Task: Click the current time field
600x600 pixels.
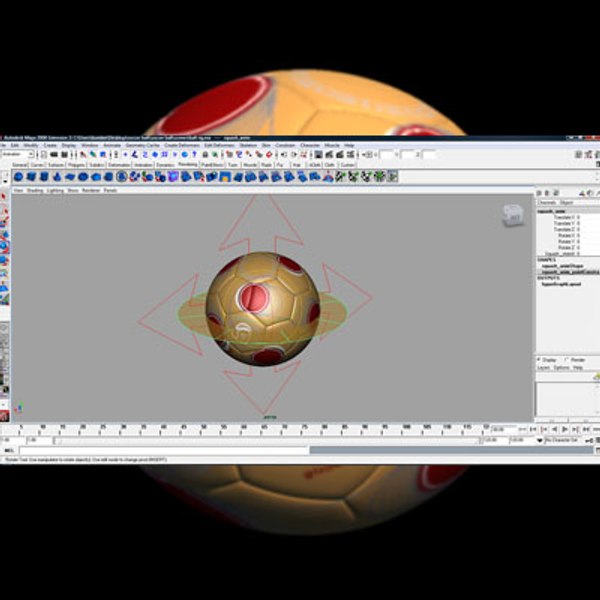Action: [x=503, y=429]
